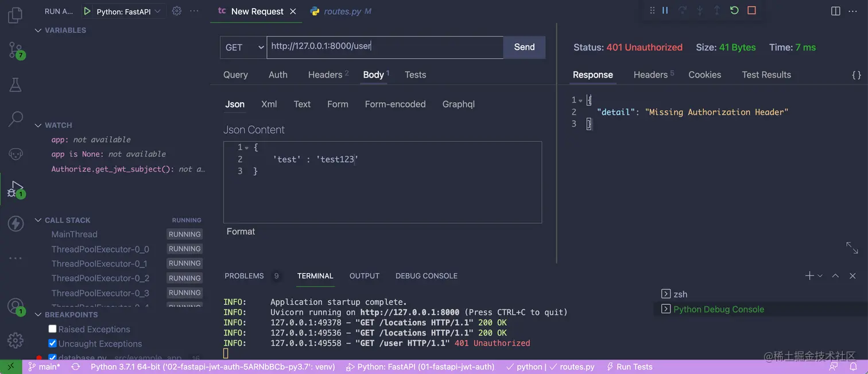Viewport: 868px width, 374px height.
Task: Disable the Uncaught Exceptions checkbox
Action: tap(52, 343)
